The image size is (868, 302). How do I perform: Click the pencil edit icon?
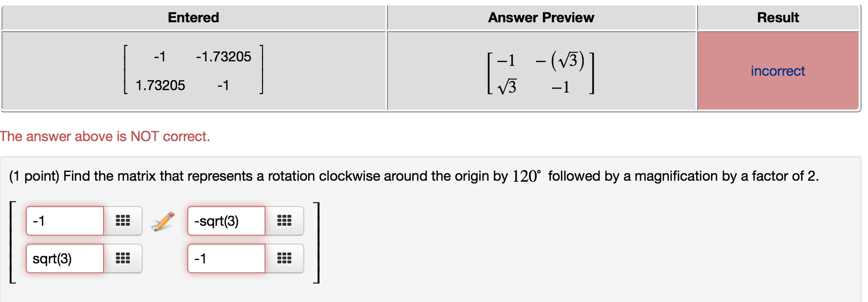(163, 221)
